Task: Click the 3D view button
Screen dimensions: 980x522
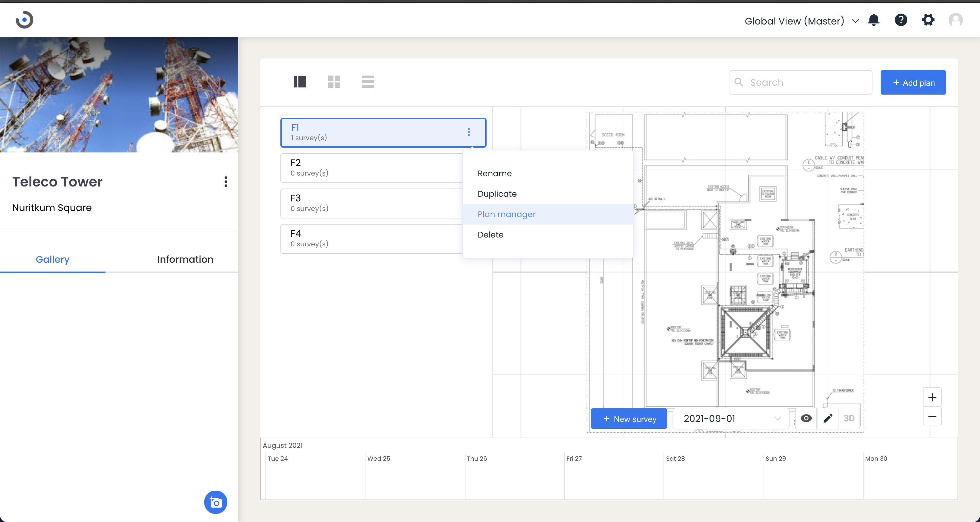Action: 849,418
